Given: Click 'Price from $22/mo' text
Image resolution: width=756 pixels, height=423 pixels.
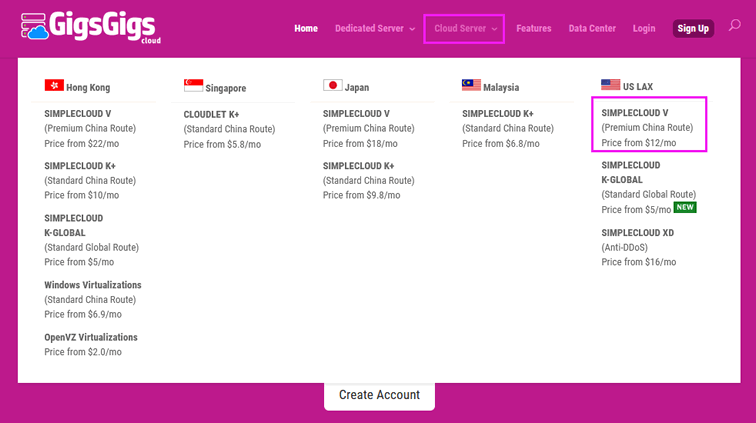Looking at the screenshot, I should coord(81,144).
